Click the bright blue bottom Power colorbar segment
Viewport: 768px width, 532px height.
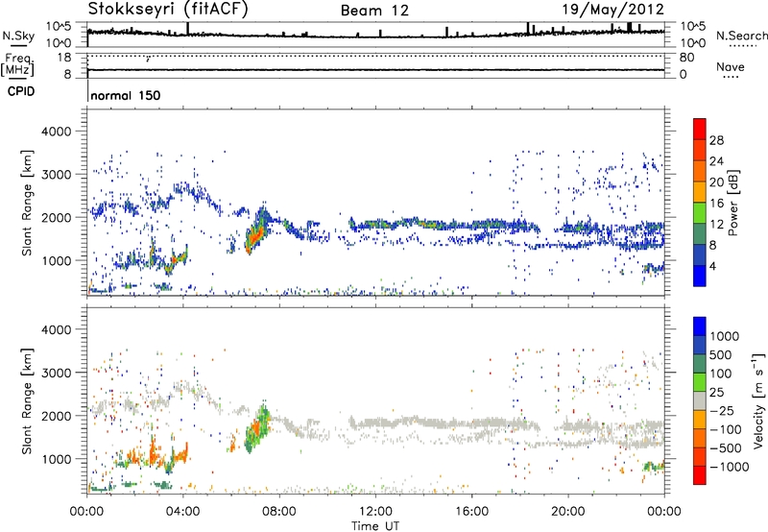tap(700, 276)
